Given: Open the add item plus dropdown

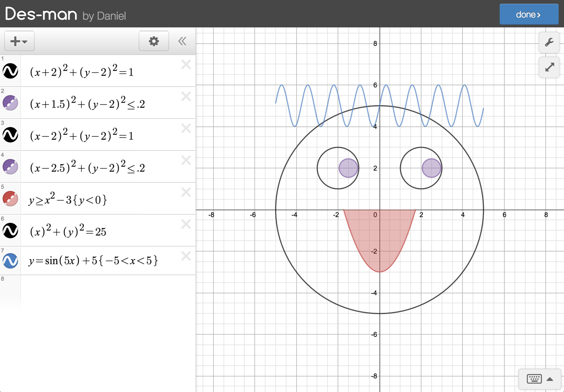Looking at the screenshot, I should [x=19, y=41].
